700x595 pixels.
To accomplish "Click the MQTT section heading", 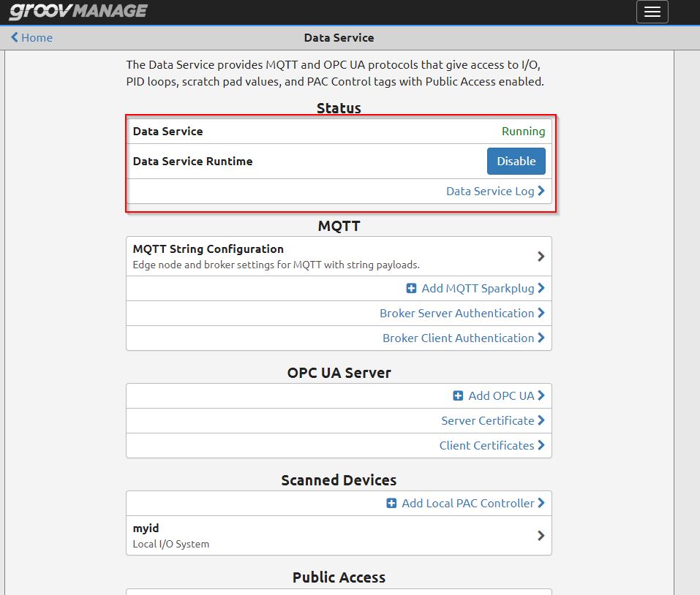I will [339, 226].
